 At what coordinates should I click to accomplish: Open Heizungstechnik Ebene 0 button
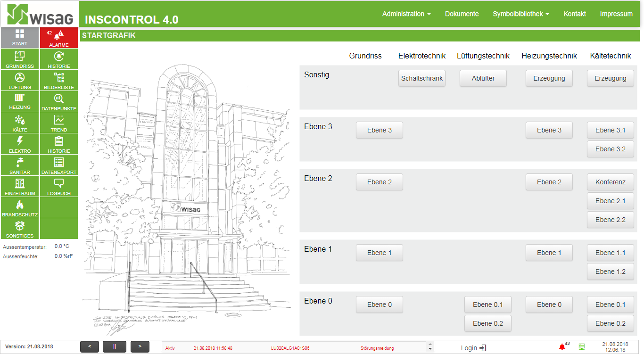point(549,304)
